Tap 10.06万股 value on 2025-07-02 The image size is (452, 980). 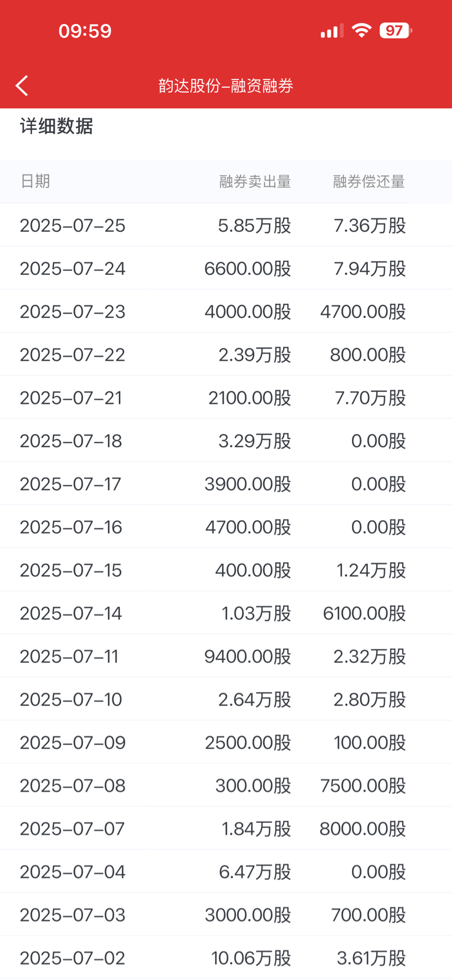pos(251,958)
